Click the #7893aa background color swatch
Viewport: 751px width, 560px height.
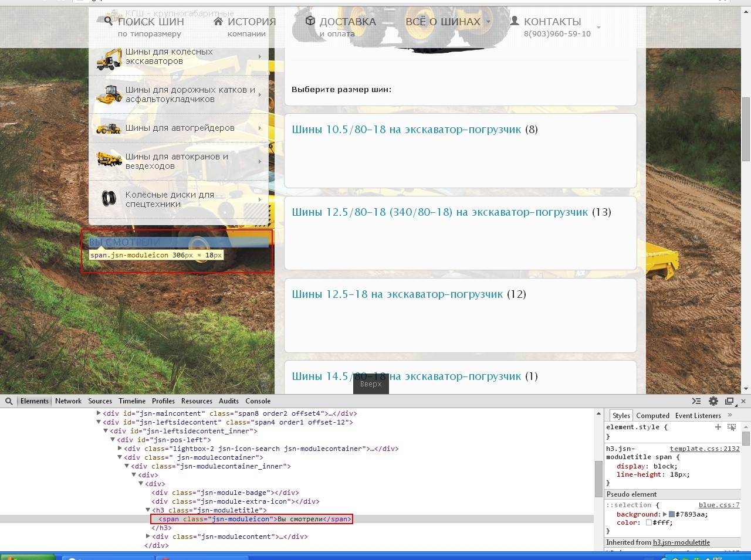tap(672, 514)
